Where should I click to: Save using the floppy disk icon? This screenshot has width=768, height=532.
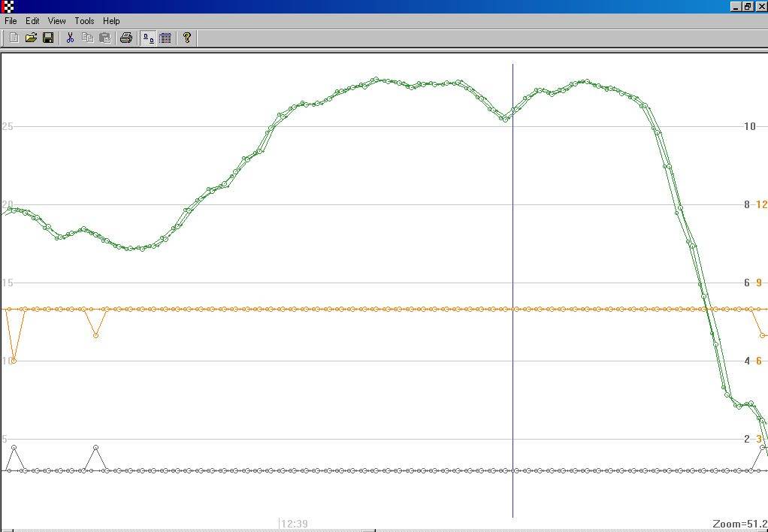pos(48,38)
